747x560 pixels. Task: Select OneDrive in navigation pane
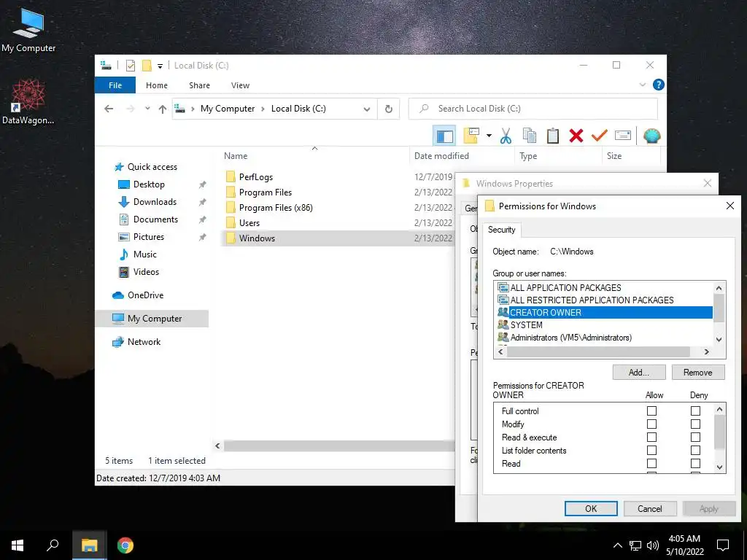(x=145, y=295)
